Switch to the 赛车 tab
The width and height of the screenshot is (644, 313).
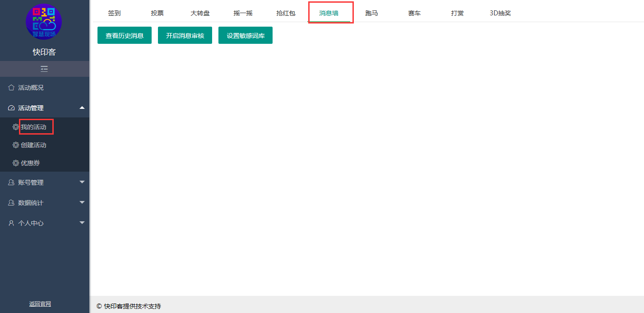coord(414,13)
